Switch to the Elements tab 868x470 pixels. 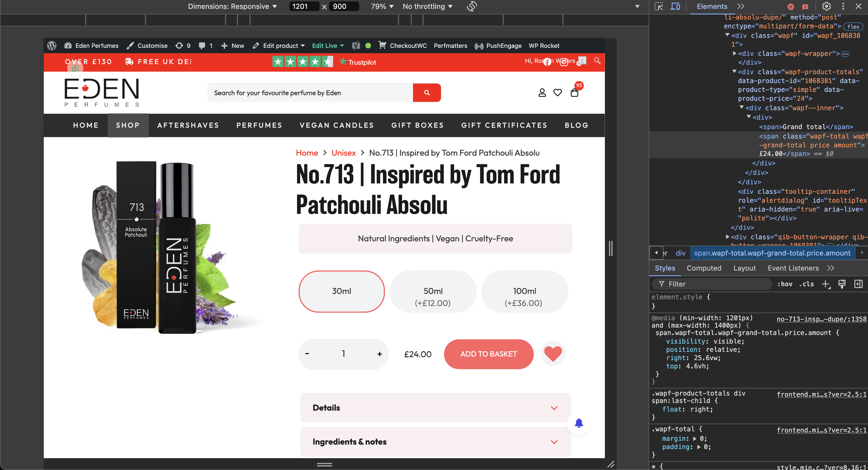[712, 6]
